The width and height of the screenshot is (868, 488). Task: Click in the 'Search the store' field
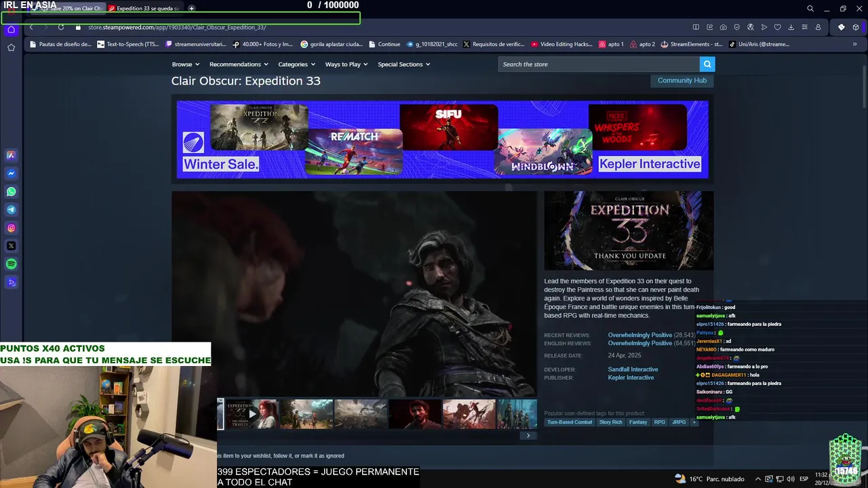pos(599,64)
